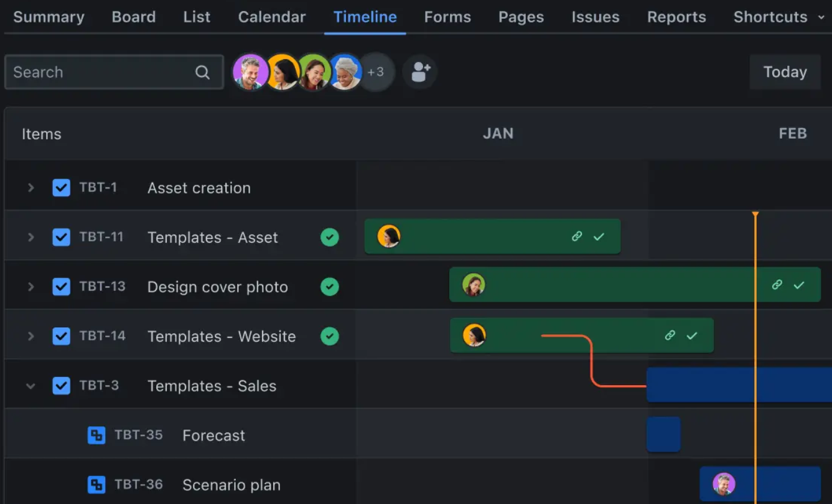Click the link icon on the Templates - Asset bar
832x504 pixels.
tap(577, 236)
